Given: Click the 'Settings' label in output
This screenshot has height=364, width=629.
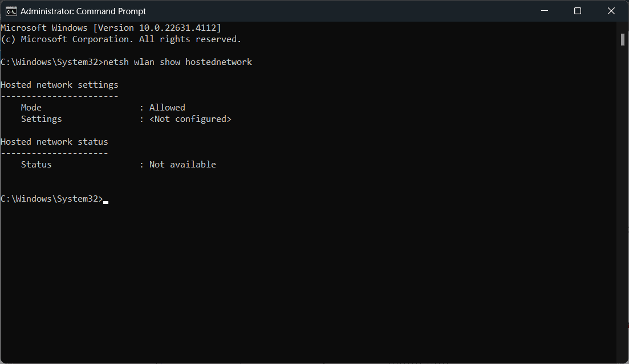Looking at the screenshot, I should [41, 119].
